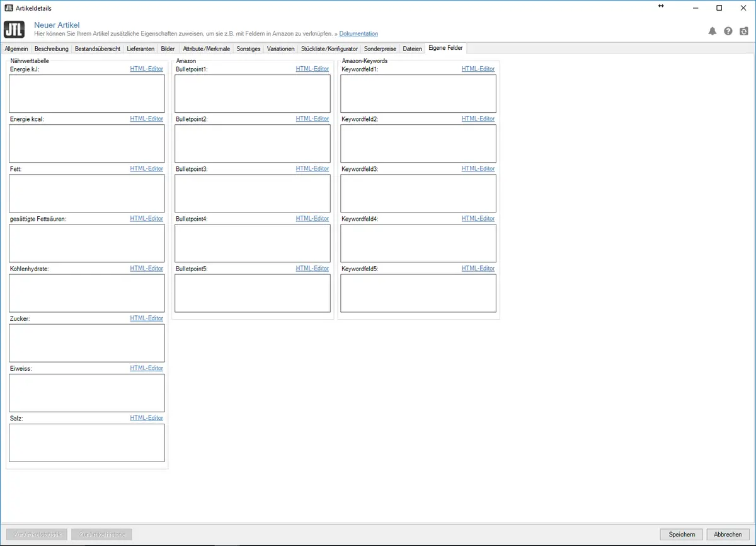Click the help question mark icon
Image resolution: width=756 pixels, height=546 pixels.
[728, 31]
